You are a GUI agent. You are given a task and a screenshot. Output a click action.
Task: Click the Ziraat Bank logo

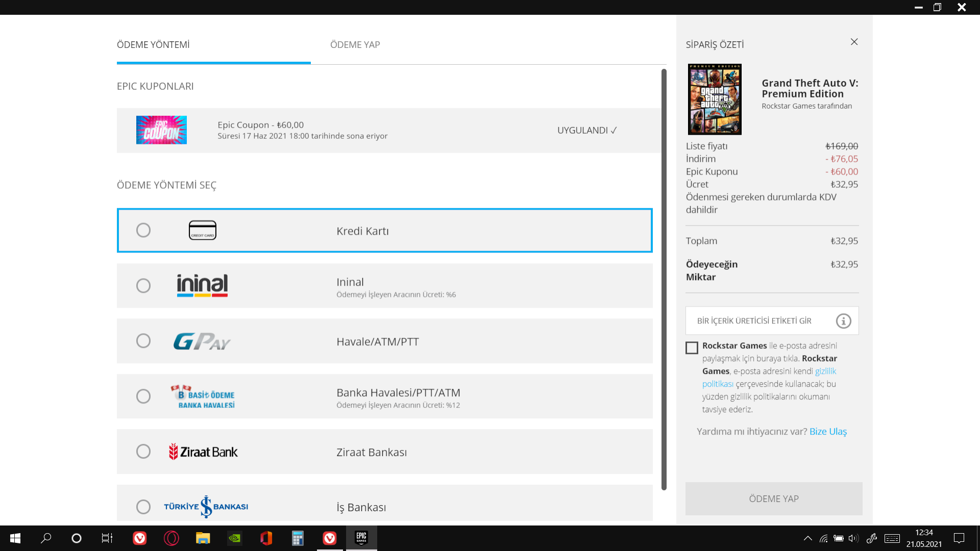[203, 452]
